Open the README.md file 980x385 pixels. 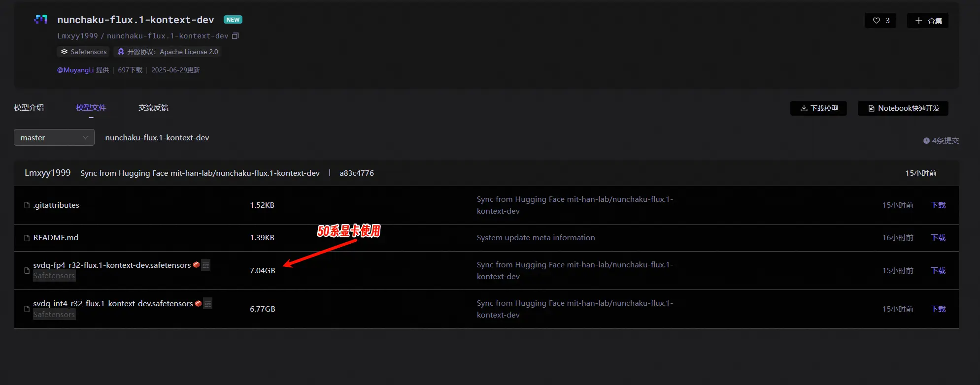point(56,238)
